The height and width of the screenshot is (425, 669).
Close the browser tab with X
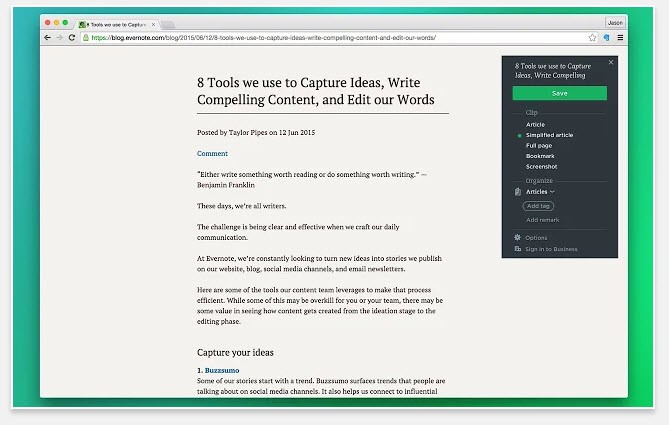point(153,25)
